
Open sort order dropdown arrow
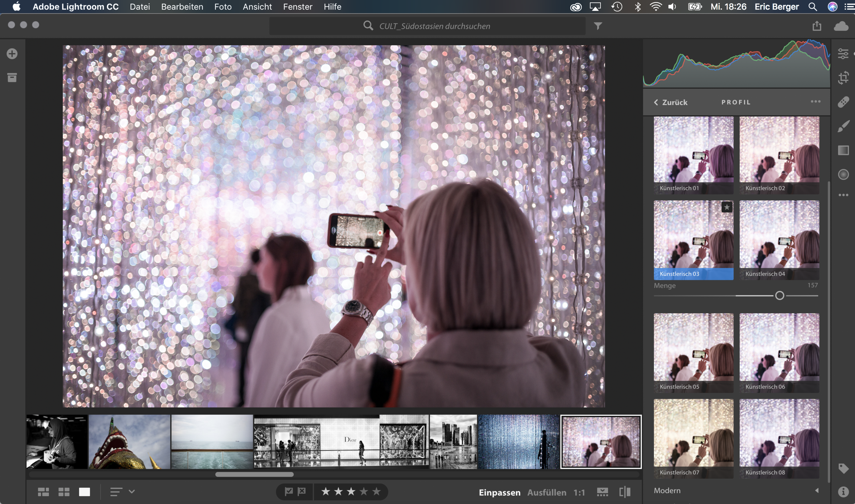pos(132,492)
